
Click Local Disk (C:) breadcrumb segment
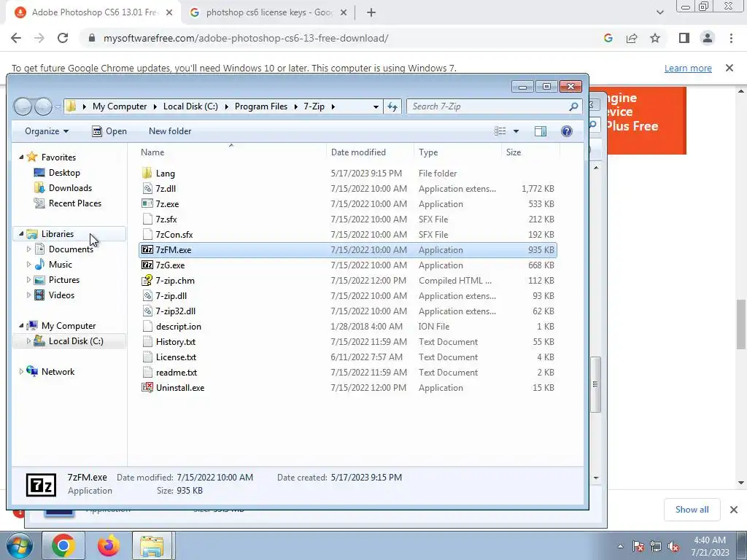(x=190, y=106)
